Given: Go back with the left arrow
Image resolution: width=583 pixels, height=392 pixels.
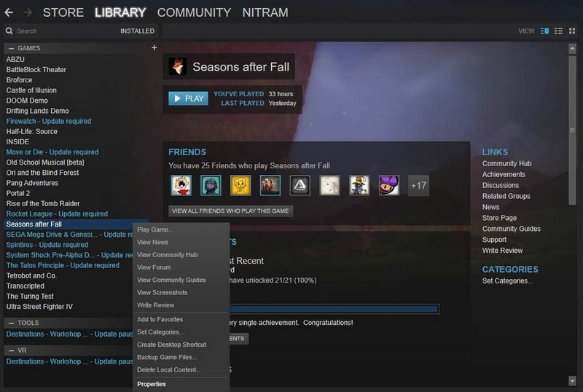Looking at the screenshot, I should pos(9,12).
